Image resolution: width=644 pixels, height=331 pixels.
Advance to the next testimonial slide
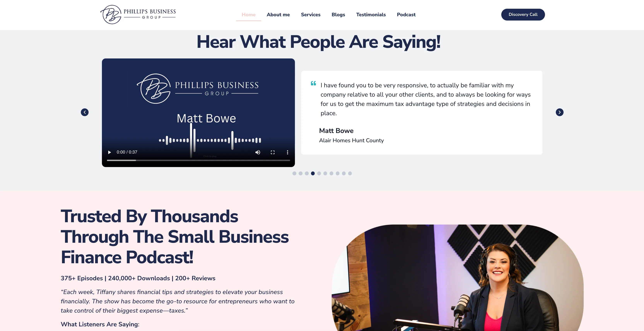tap(559, 112)
